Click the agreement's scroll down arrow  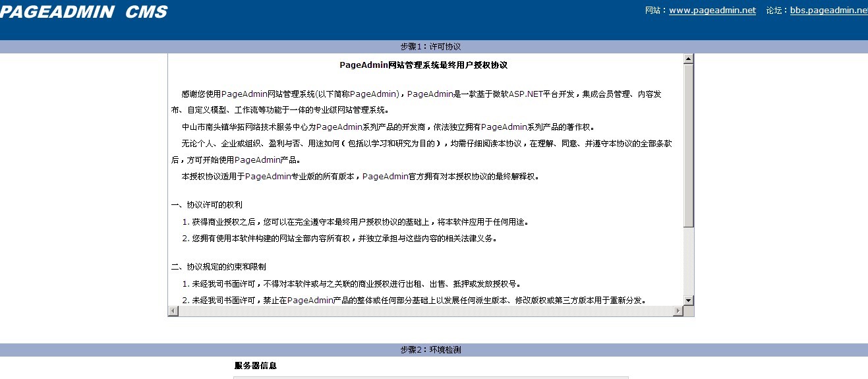click(689, 301)
